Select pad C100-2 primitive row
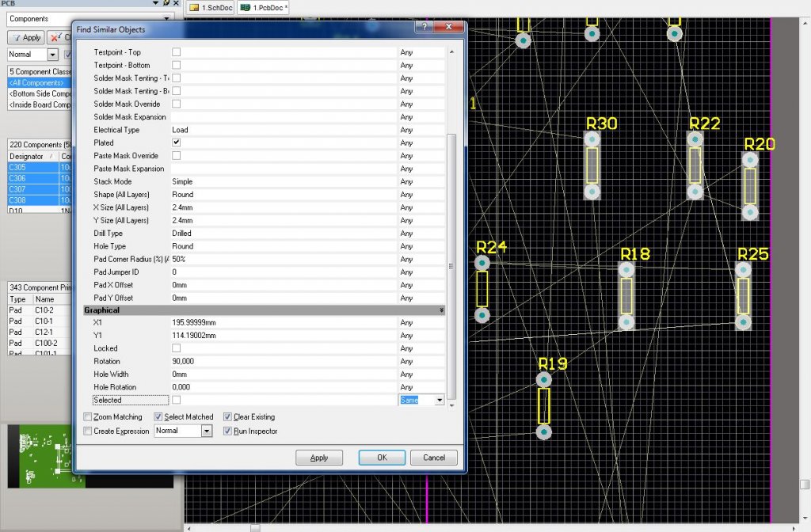Screen dimensions: 811x532 [40, 343]
